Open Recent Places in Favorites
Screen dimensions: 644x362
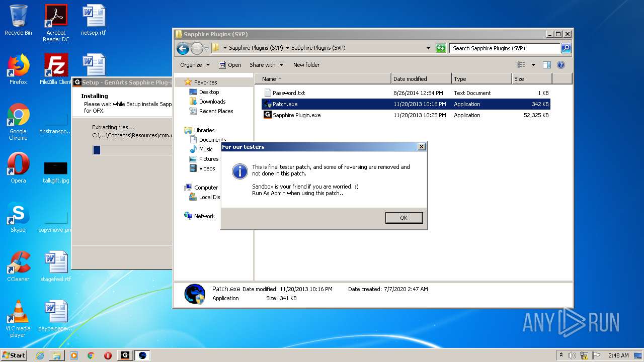(216, 111)
